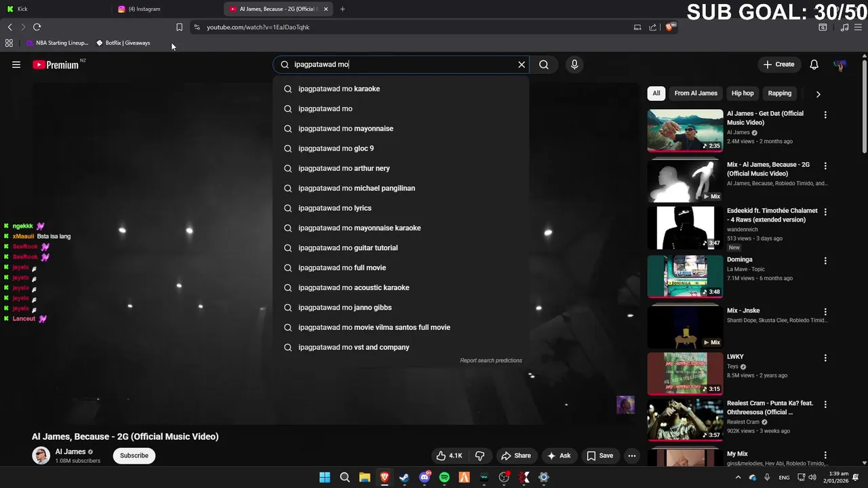
Task: Choose suggestion ipagpatawad mo lyrics
Action: click(401, 208)
